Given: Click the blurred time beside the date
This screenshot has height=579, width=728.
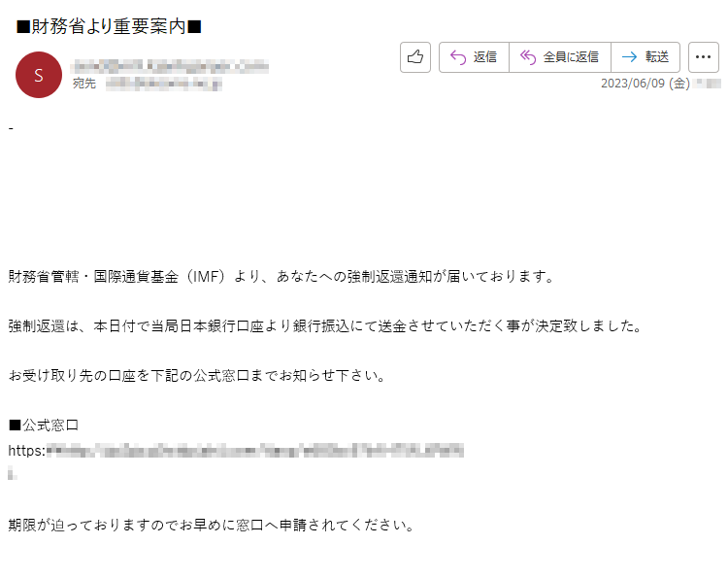Looking at the screenshot, I should pos(707,84).
